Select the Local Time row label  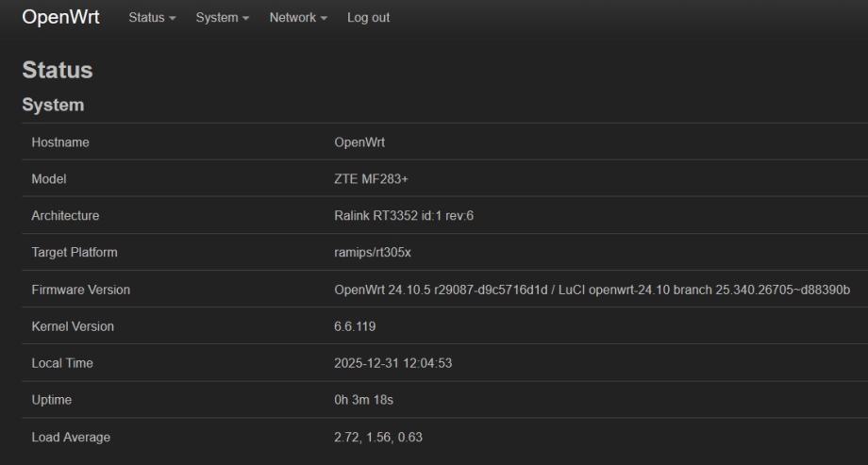tap(62, 363)
